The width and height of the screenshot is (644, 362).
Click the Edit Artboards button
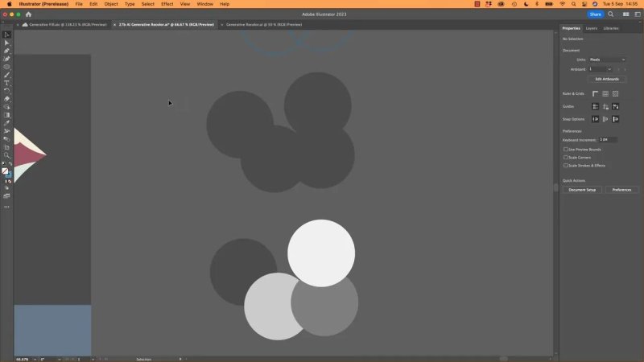click(x=607, y=79)
